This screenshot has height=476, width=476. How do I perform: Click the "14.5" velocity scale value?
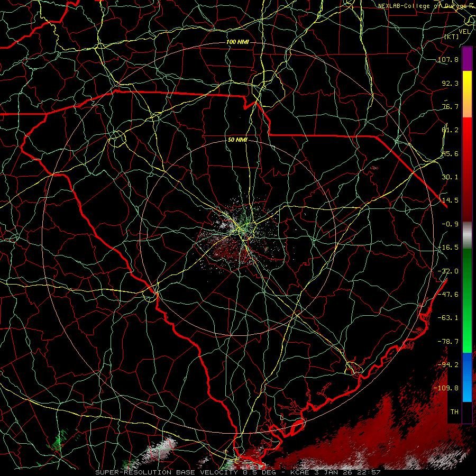(450, 200)
